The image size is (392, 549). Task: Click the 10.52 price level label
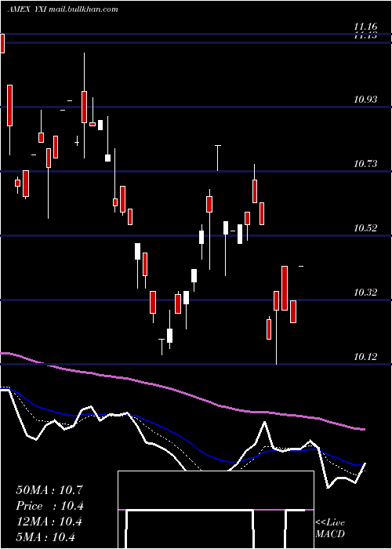[365, 228]
